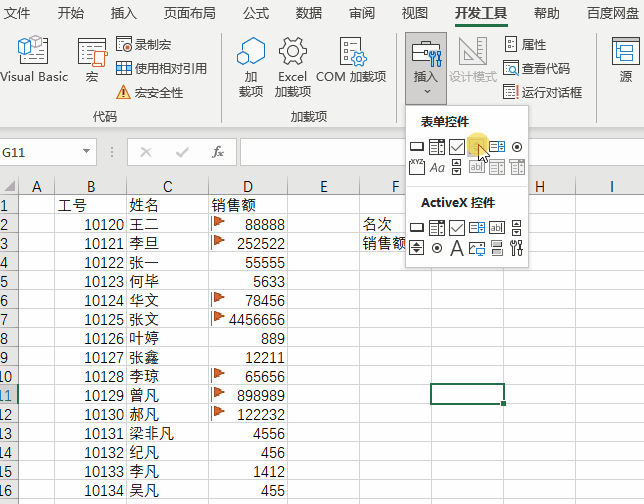This screenshot has width=644, height=504.
Task: Select form control List Box in 表单控件
Action: [x=497, y=147]
